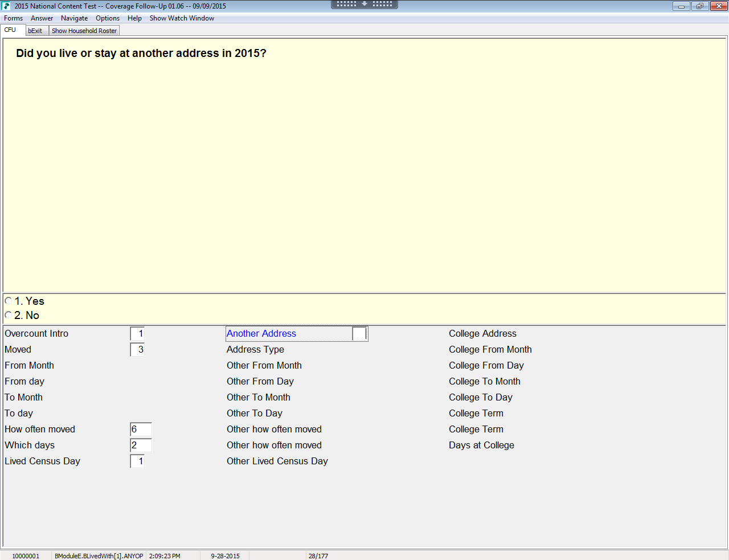Close the Coverage Follow-Up window
The height and width of the screenshot is (560, 729).
(x=718, y=6)
